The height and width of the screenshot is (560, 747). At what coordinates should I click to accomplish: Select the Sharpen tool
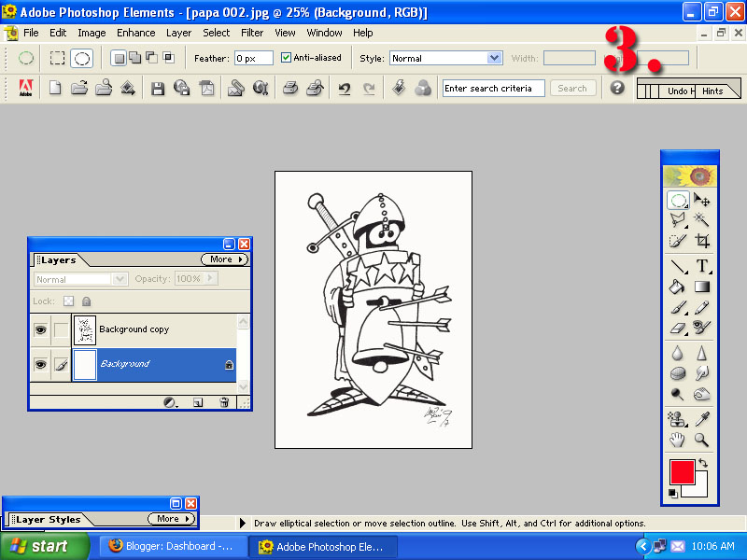(x=702, y=354)
